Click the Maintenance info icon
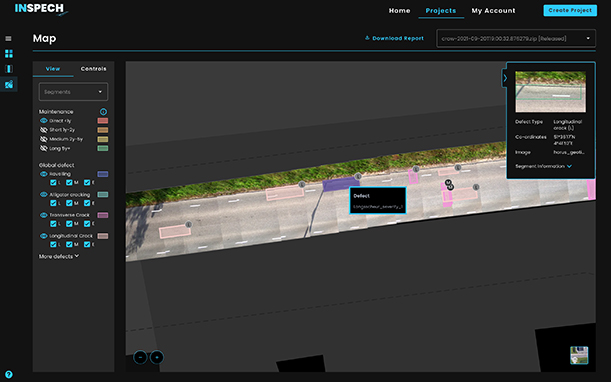This screenshot has width=611, height=382. click(x=103, y=111)
